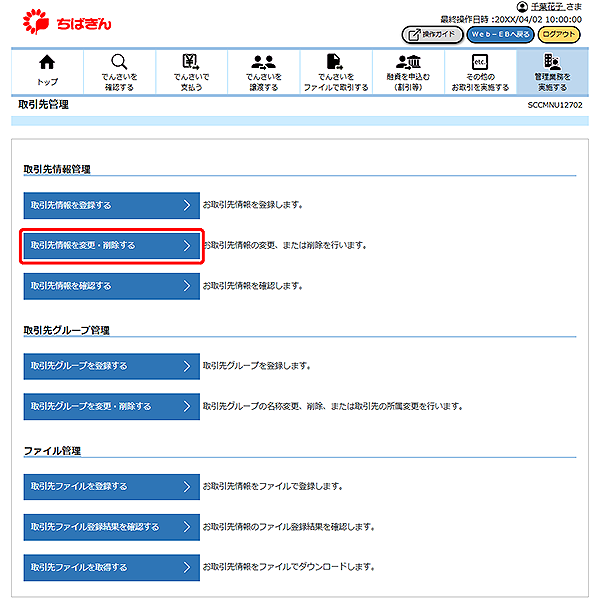Click the user name link 千葉花子
Image resolution: width=600 pixels, height=609 pixels.
point(548,7)
